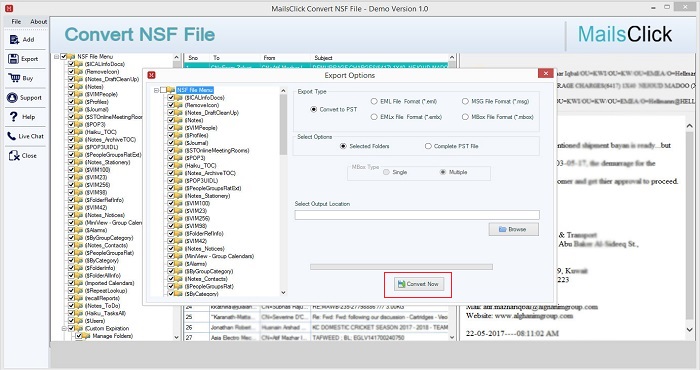Click the sidebar Close icon

click(14, 156)
